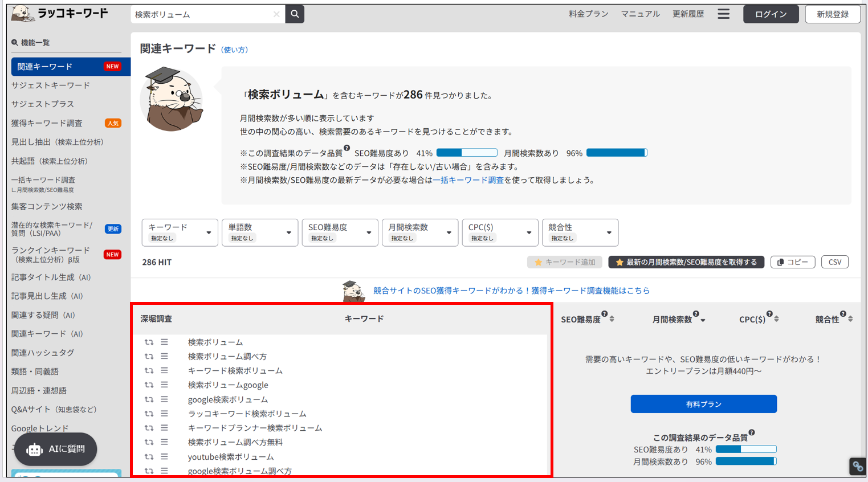
Task: Click the 新規登録 button
Action: (833, 14)
